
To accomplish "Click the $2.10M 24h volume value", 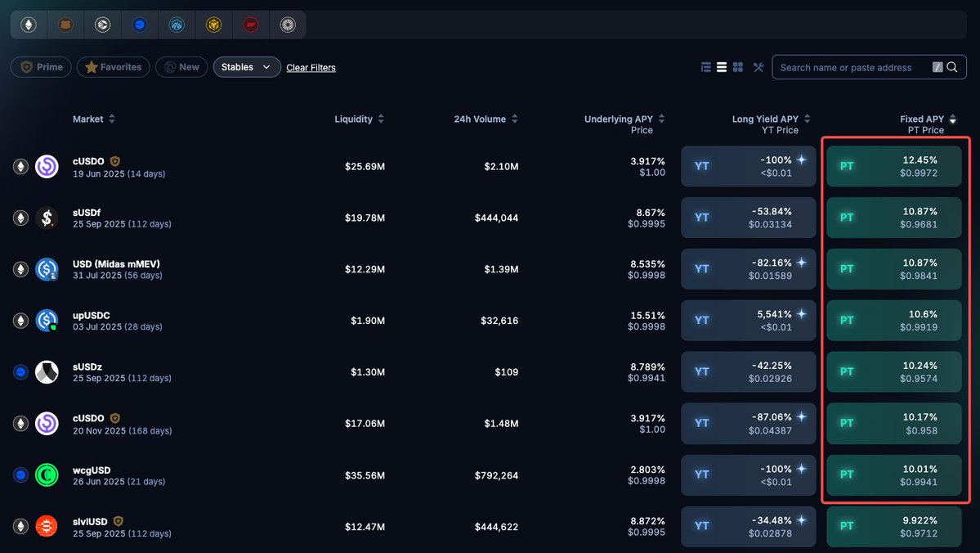I will coord(501,166).
